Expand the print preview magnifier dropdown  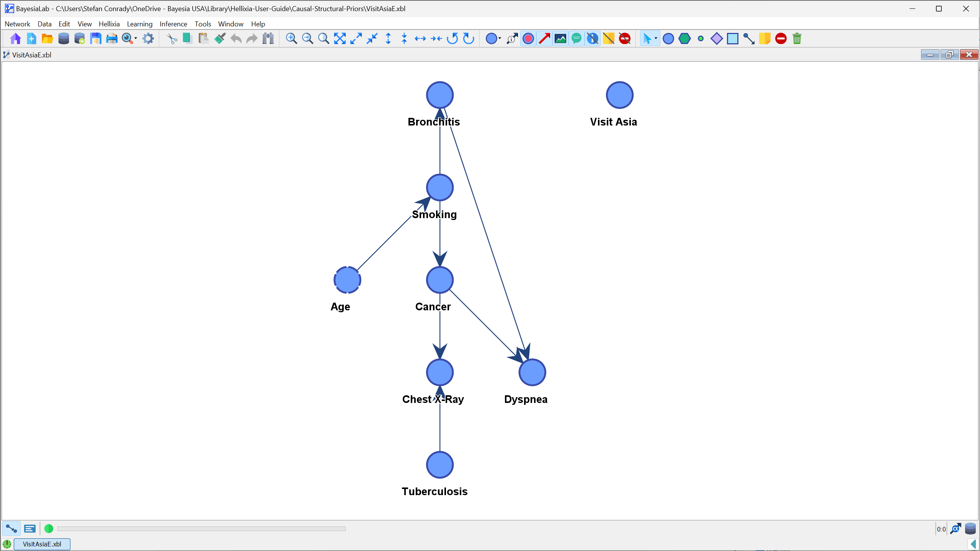coord(136,39)
